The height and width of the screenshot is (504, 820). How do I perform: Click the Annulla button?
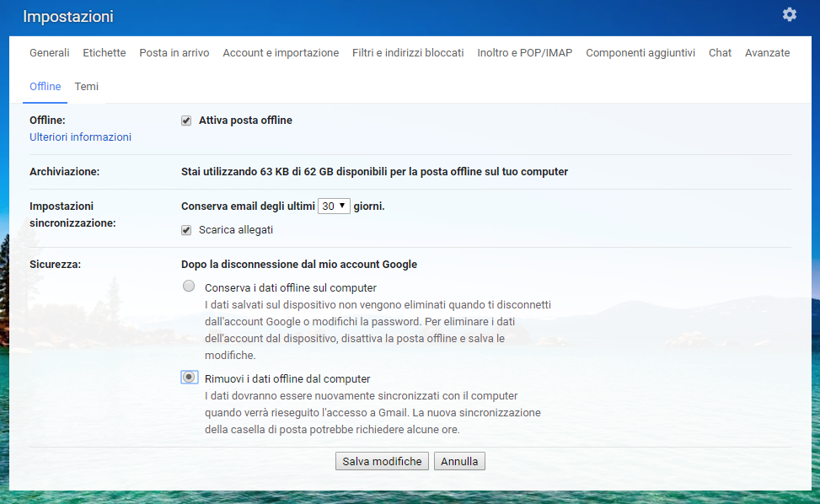[459, 461]
